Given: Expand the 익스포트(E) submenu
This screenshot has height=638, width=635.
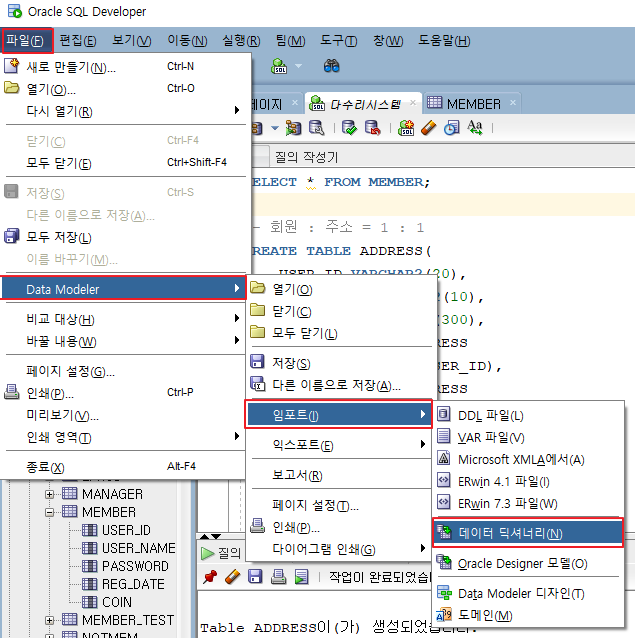Looking at the screenshot, I should 340,445.
